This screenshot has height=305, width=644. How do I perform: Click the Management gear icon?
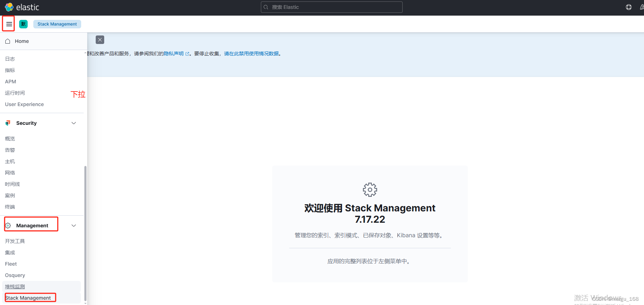coord(8,226)
